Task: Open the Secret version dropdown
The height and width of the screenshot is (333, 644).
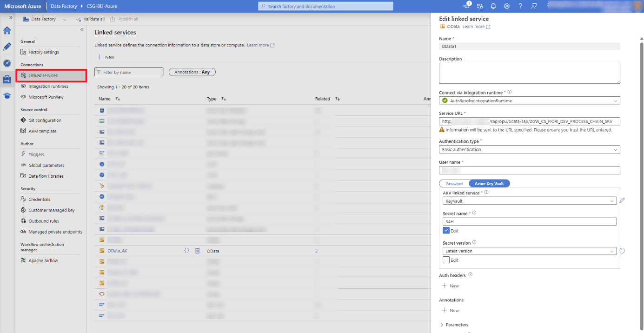Action: 530,251
